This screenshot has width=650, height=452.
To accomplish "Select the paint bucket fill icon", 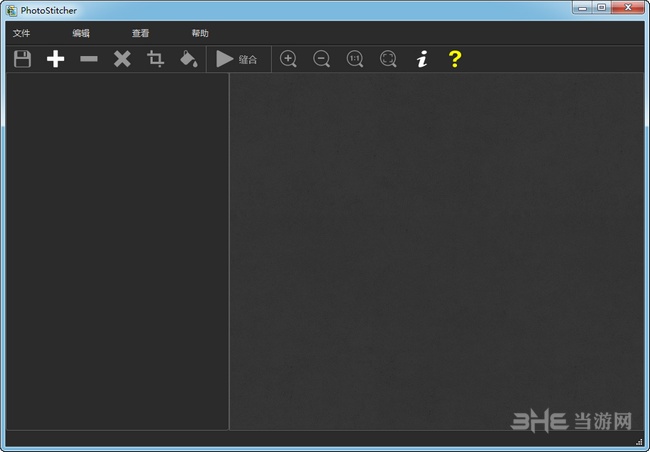I will click(189, 59).
